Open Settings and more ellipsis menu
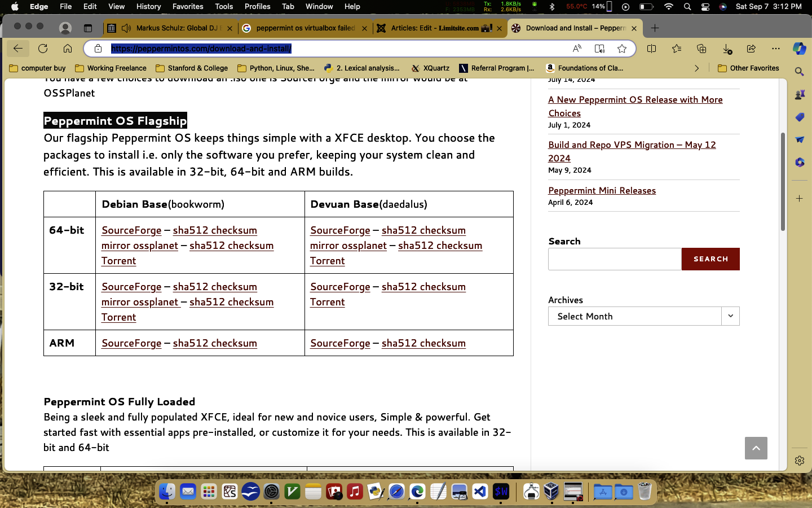The height and width of the screenshot is (508, 812). 776,49
